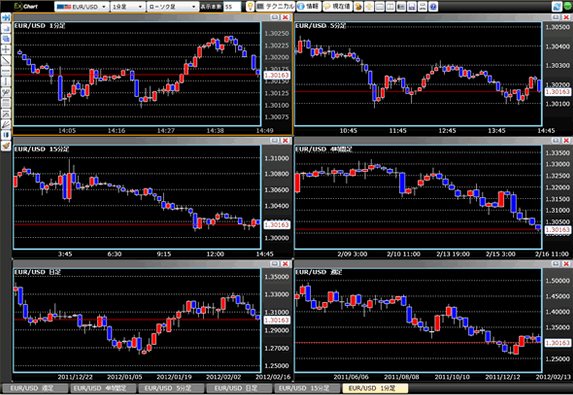The width and height of the screenshot is (573, 395).
Task: Click the brush clear-drawings icon
Action: pyautogui.click(x=6, y=146)
